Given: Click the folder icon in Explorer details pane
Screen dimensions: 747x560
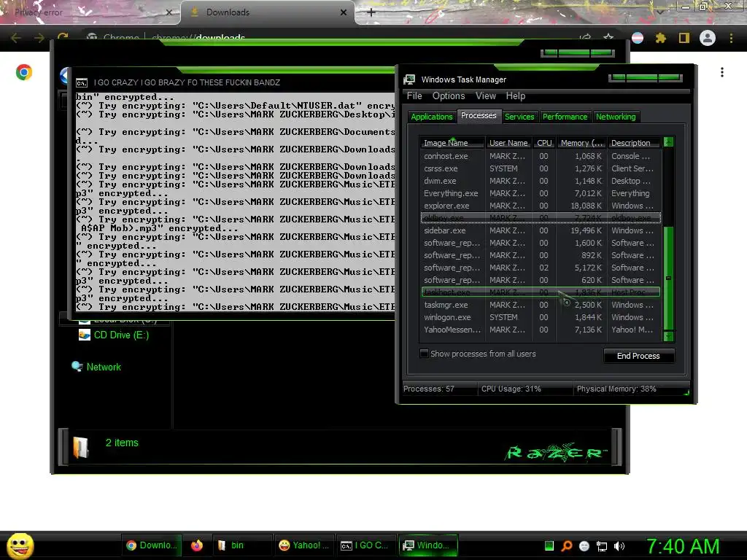Looking at the screenshot, I should 80,447.
